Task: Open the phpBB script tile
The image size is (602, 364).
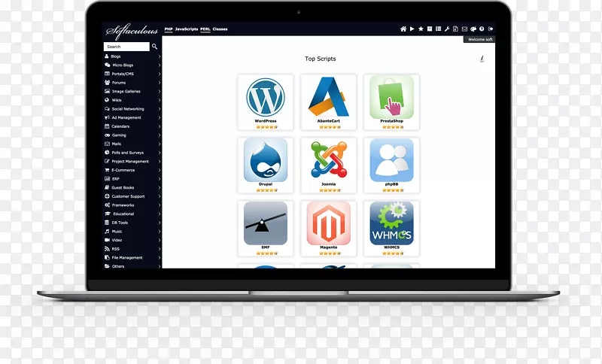Action: [x=391, y=165]
